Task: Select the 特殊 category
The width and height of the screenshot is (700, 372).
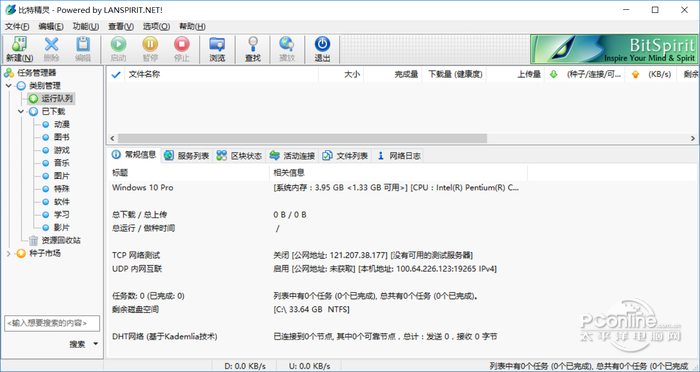Action: 62,189
